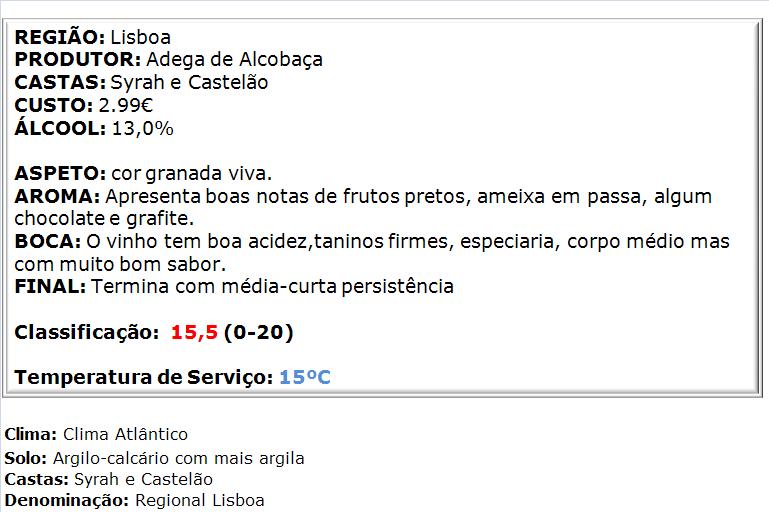The height and width of the screenshot is (512, 769).
Task: Click the REGIÃO label
Action: tap(59, 37)
